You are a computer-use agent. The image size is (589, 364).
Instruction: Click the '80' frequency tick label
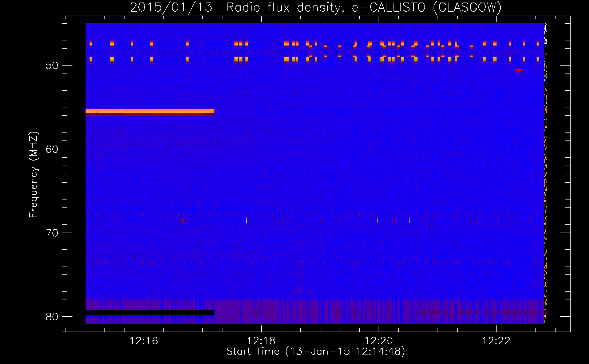52,317
